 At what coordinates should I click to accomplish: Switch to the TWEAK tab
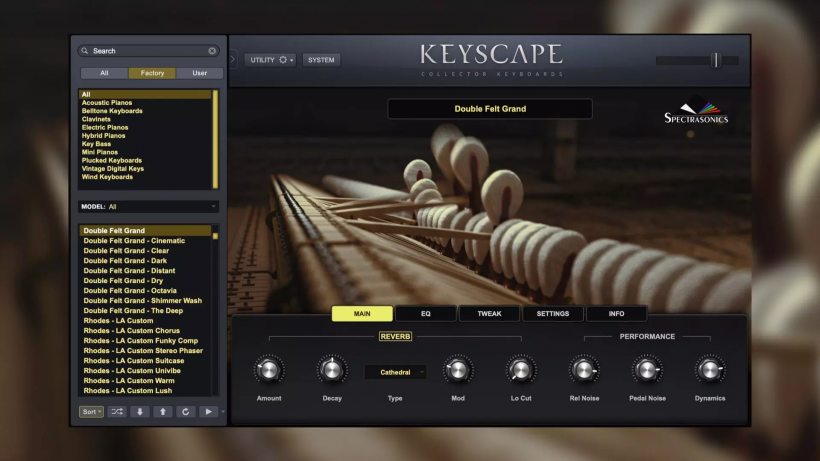(489, 314)
